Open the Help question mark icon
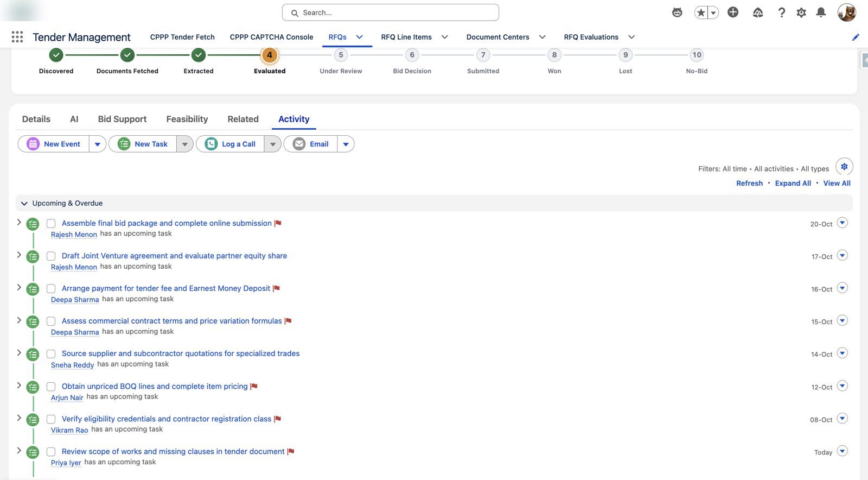 pos(781,12)
